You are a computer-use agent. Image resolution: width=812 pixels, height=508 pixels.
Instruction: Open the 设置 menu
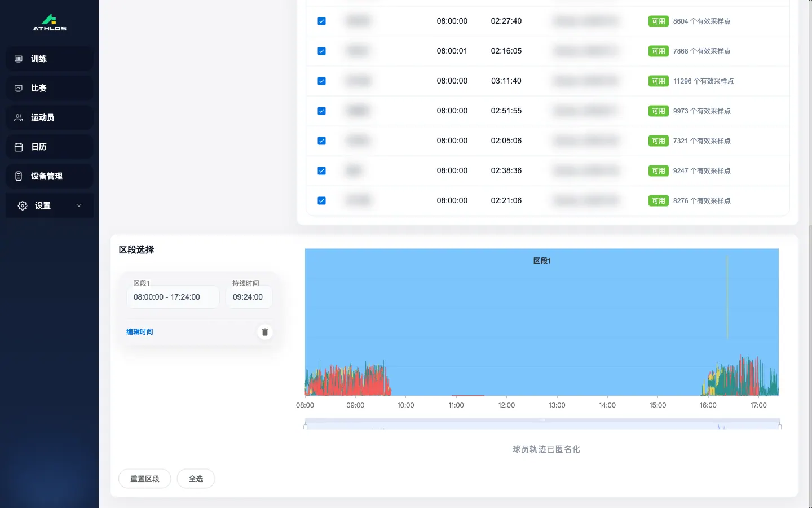(50, 205)
